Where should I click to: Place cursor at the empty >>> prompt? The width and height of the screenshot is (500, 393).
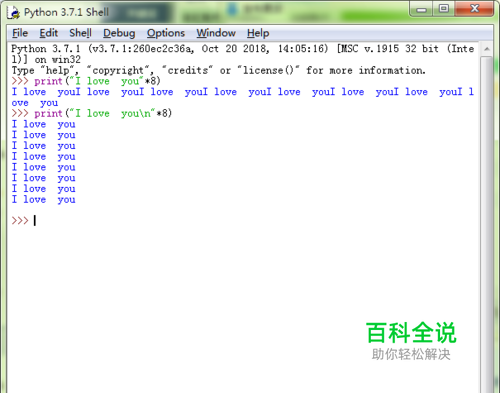(35, 221)
